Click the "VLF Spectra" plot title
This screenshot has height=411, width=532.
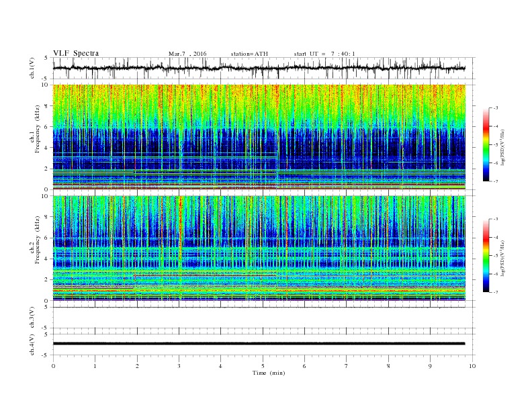coord(76,53)
